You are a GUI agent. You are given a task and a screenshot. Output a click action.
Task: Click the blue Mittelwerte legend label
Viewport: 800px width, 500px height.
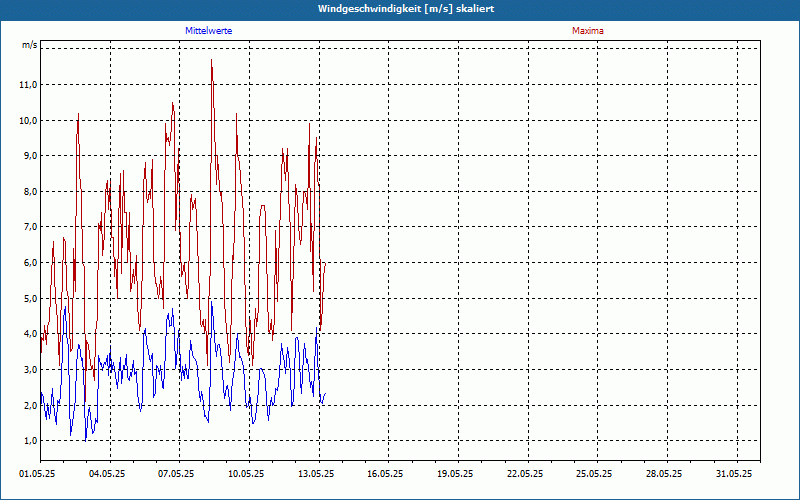[209, 31]
